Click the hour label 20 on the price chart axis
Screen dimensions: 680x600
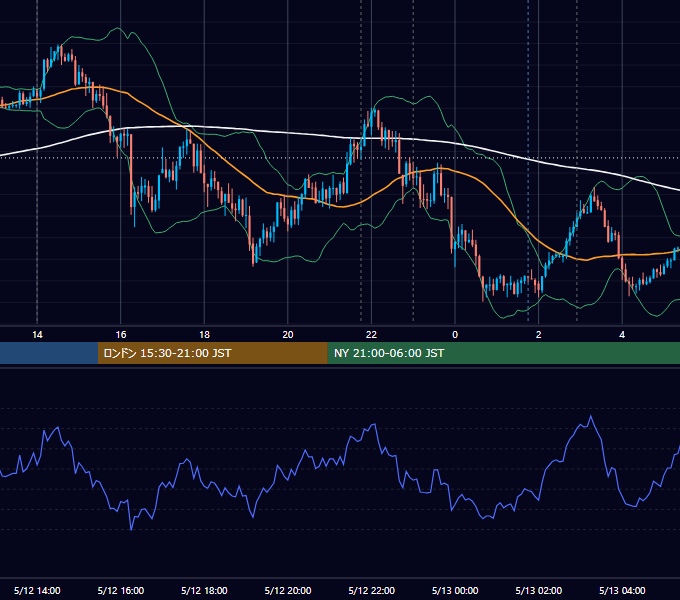click(288, 335)
